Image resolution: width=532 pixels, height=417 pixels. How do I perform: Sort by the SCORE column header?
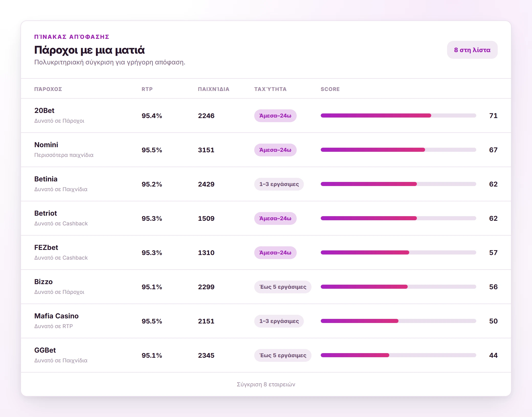tap(330, 89)
